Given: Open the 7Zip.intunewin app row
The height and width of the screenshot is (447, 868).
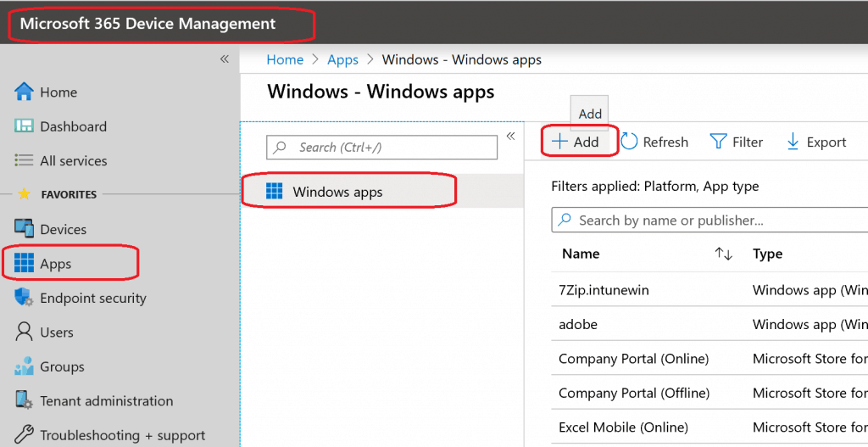Looking at the screenshot, I should pos(709,290).
